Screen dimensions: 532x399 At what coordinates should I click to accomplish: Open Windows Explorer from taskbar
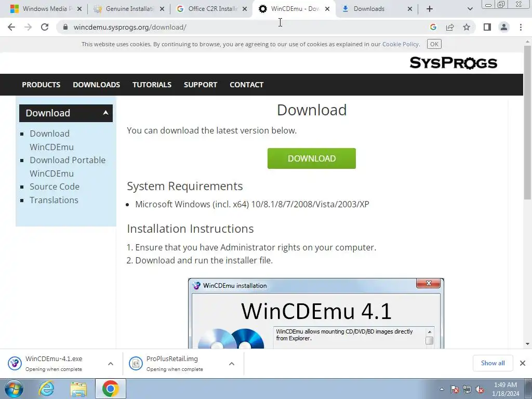click(78, 389)
